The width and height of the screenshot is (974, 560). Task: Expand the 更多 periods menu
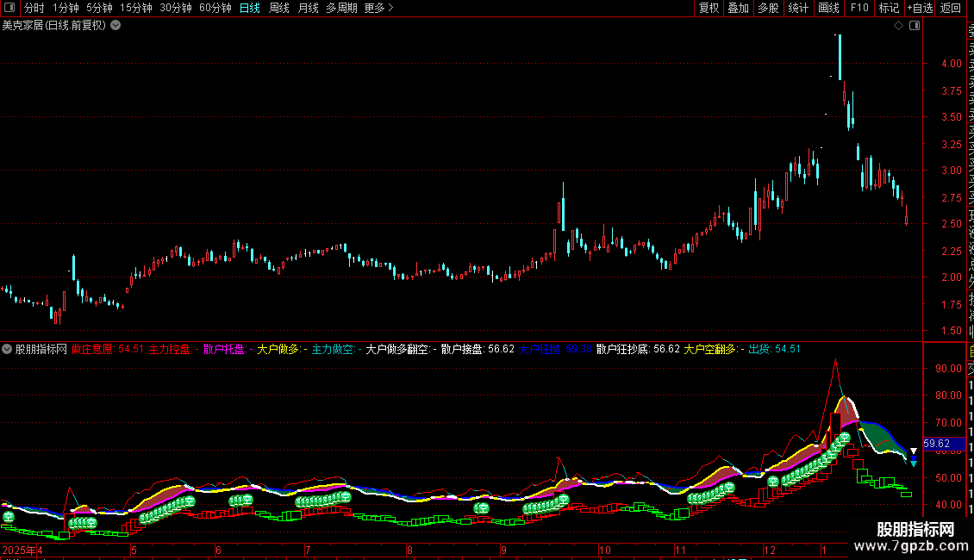click(x=379, y=8)
